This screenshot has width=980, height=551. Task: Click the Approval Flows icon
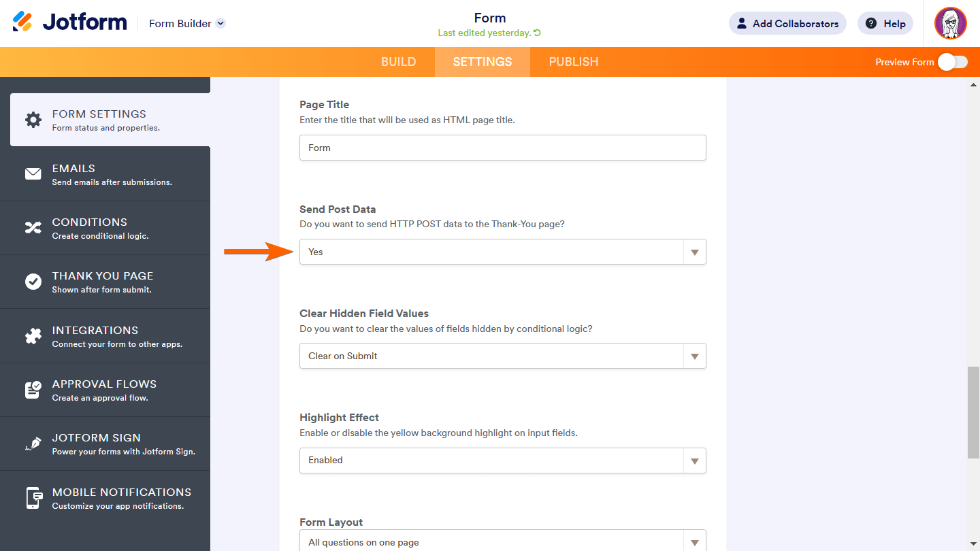pos(33,390)
